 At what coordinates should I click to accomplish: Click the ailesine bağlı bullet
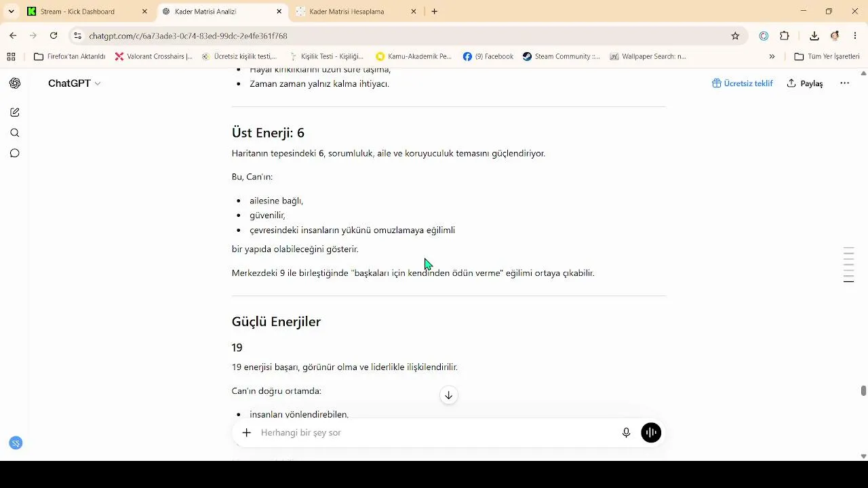pos(276,201)
